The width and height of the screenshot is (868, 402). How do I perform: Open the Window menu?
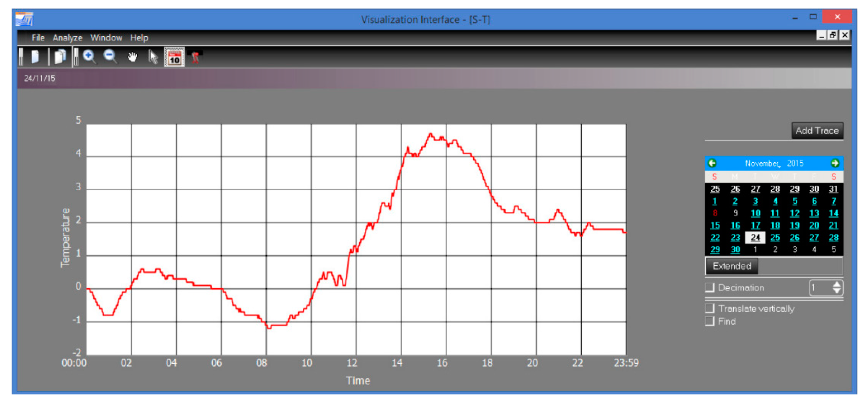(x=106, y=38)
